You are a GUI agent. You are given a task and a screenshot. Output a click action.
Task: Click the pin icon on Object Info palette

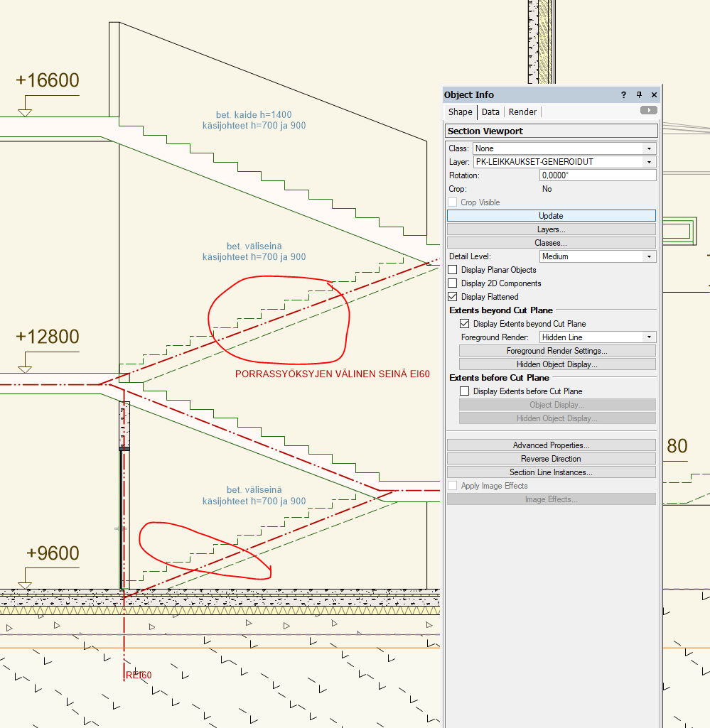(639, 94)
